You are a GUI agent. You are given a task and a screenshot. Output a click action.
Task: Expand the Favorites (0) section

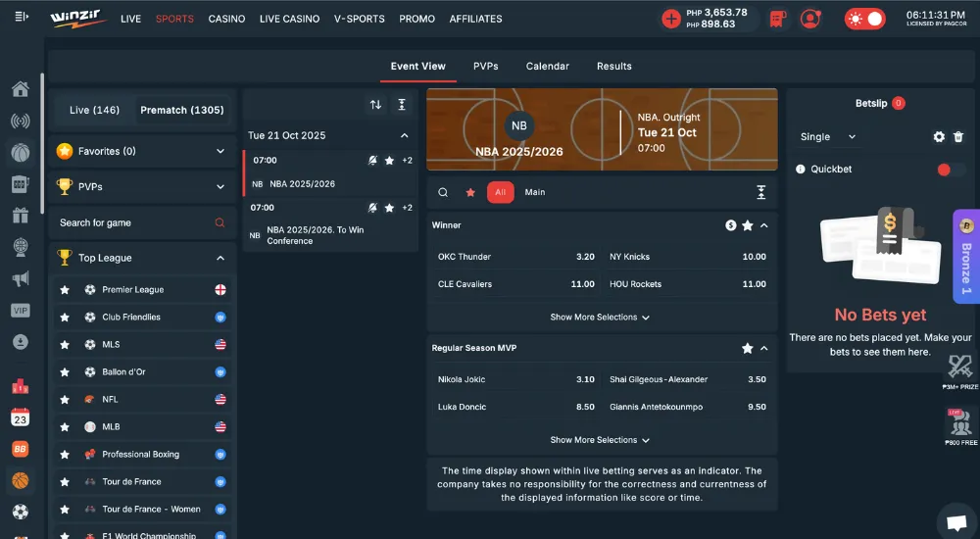[x=141, y=151]
